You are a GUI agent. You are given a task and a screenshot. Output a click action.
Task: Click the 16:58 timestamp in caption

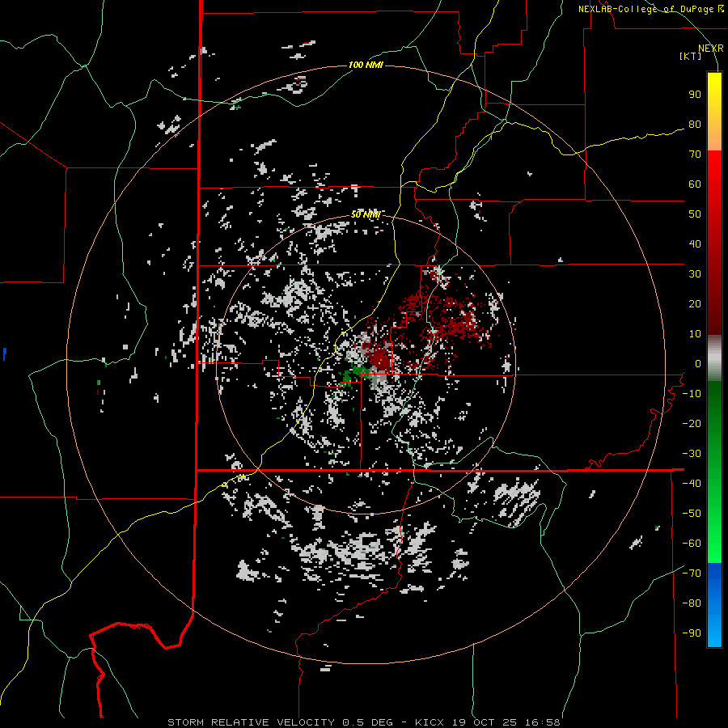click(542, 722)
